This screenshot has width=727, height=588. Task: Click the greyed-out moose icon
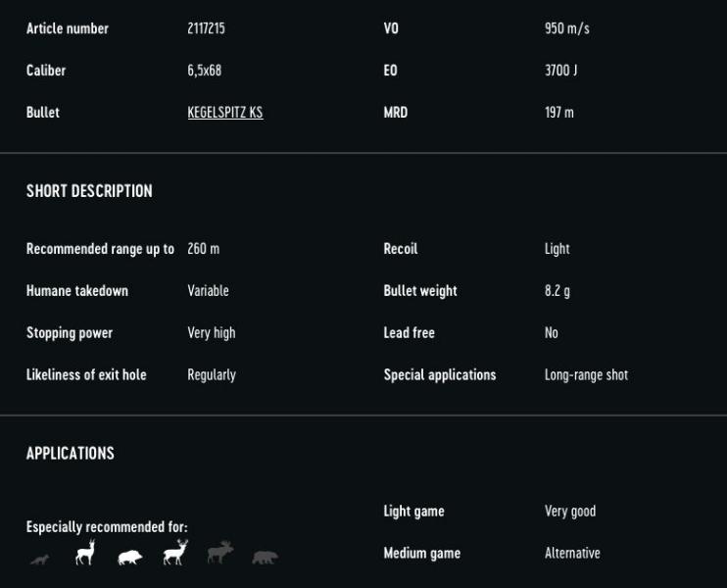pyautogui.click(x=220, y=553)
